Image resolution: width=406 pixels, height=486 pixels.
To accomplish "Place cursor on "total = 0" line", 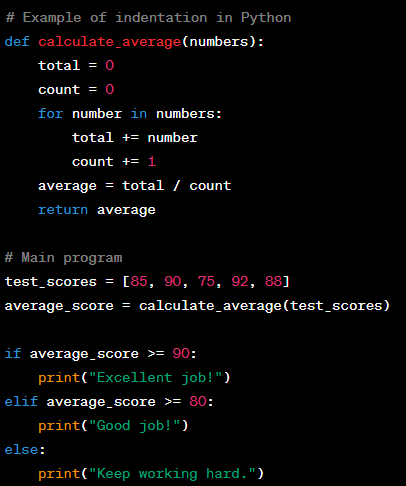I will [76, 65].
